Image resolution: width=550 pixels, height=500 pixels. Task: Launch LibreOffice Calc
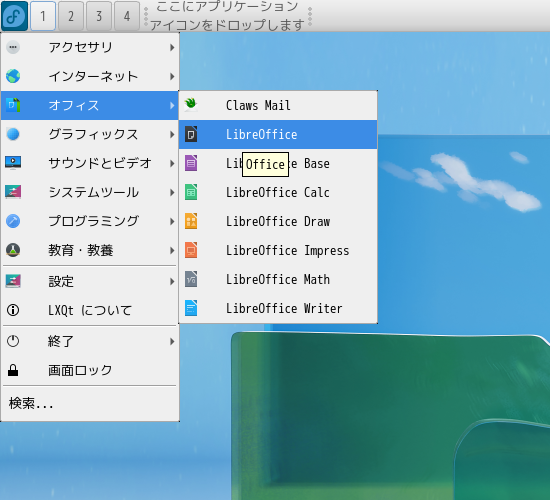(278, 192)
